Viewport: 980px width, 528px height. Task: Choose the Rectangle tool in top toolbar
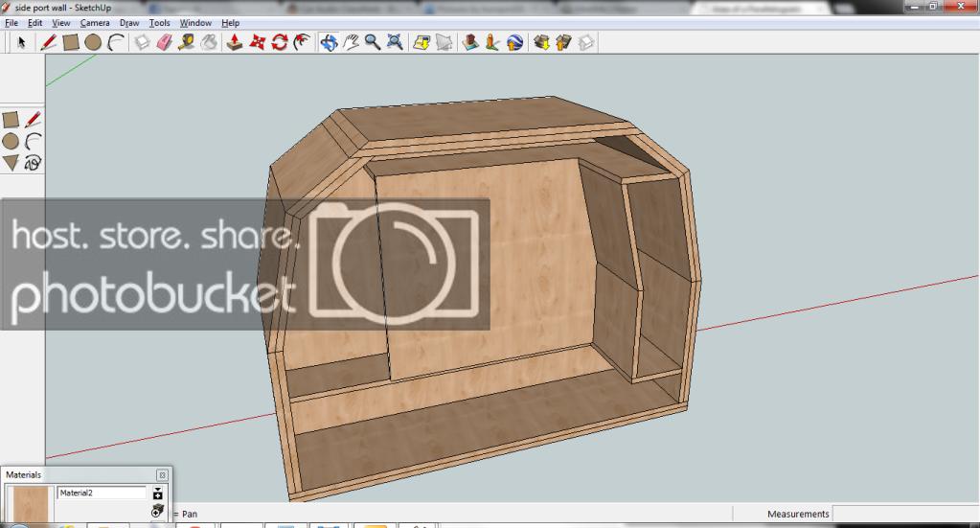(x=71, y=42)
